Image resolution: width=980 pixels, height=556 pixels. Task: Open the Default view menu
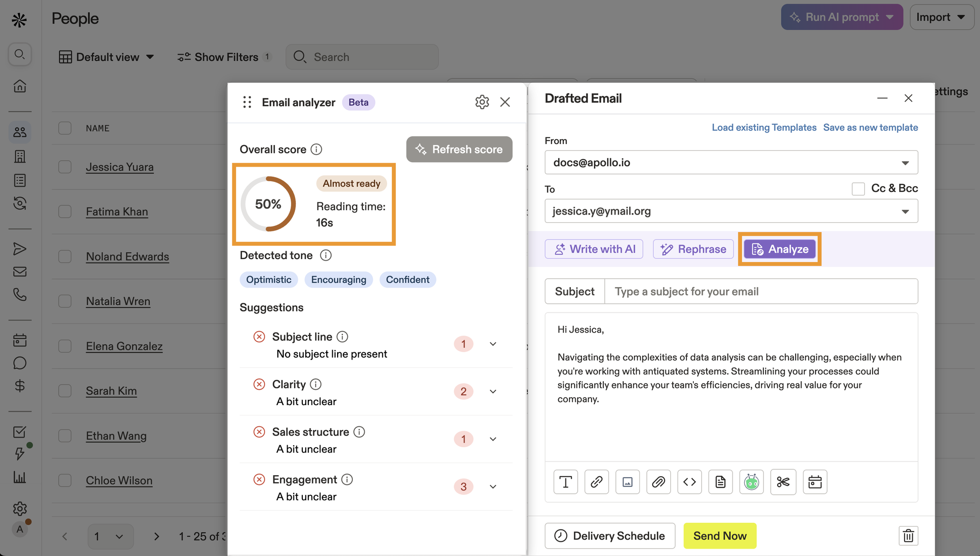pos(106,57)
